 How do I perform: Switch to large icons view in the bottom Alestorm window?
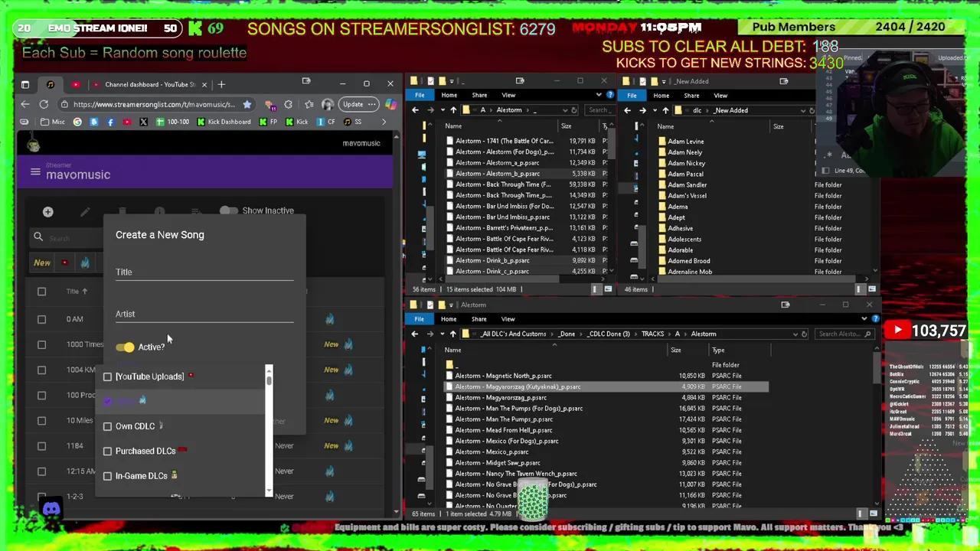tap(872, 514)
